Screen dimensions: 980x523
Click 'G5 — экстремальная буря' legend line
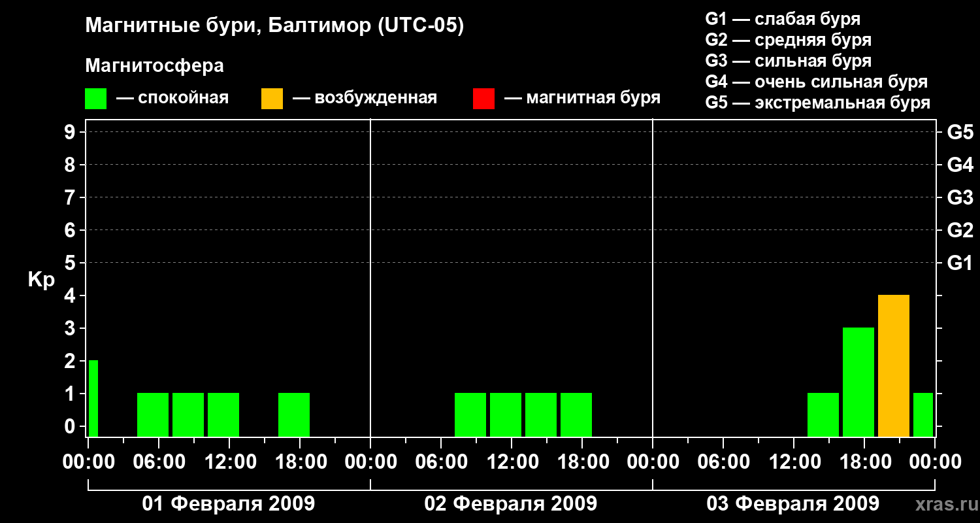(817, 103)
